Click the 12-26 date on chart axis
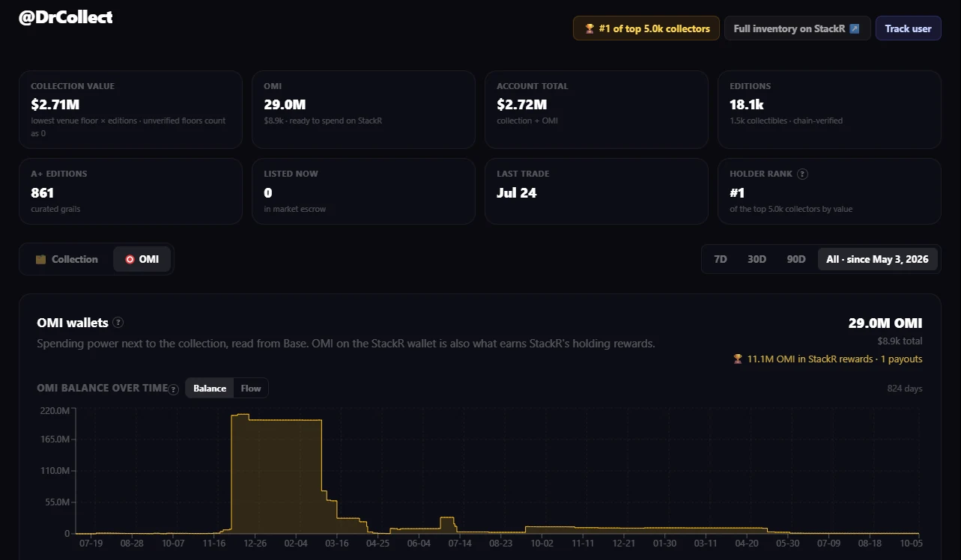The image size is (961, 560). point(255,544)
